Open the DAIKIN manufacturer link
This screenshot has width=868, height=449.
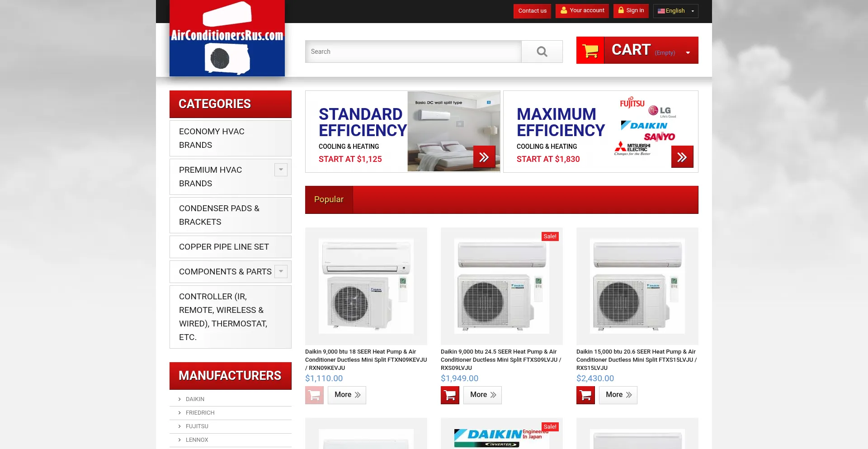(195, 399)
